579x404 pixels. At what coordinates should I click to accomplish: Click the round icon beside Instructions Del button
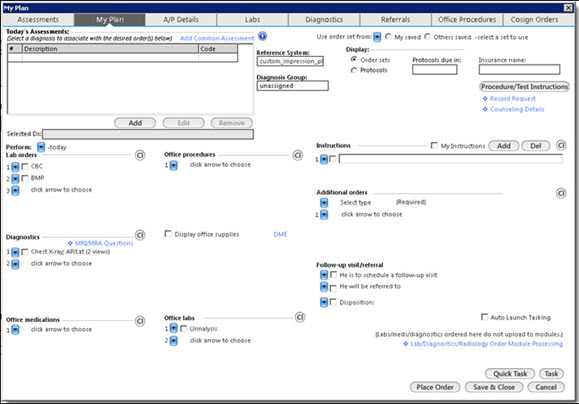pyautogui.click(x=561, y=145)
